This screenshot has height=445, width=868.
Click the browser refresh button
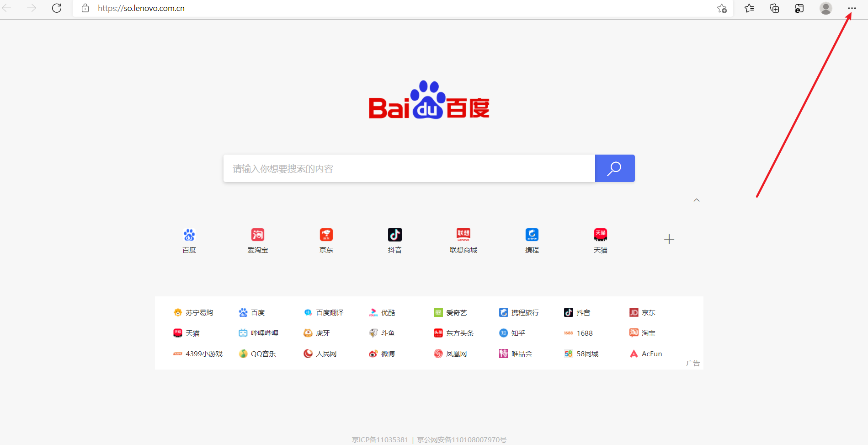(57, 8)
